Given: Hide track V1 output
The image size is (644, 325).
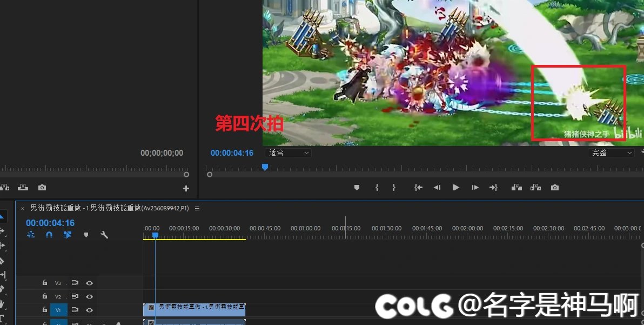Looking at the screenshot, I should [x=90, y=310].
